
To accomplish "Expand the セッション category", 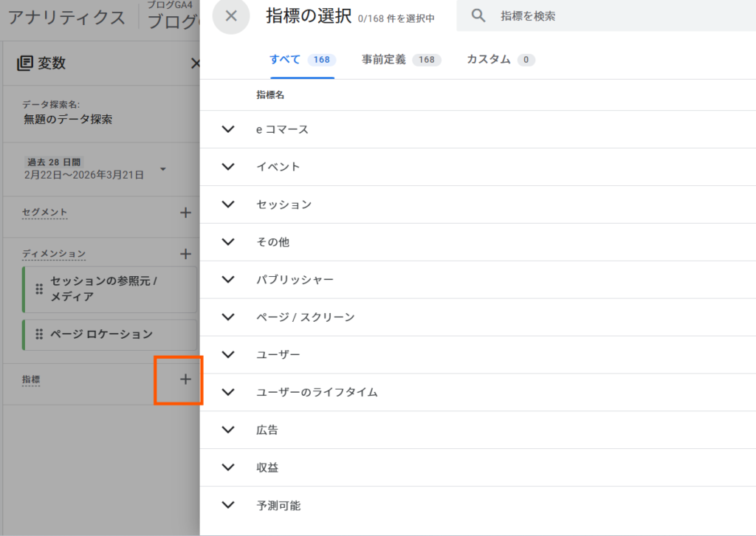I will tap(228, 205).
